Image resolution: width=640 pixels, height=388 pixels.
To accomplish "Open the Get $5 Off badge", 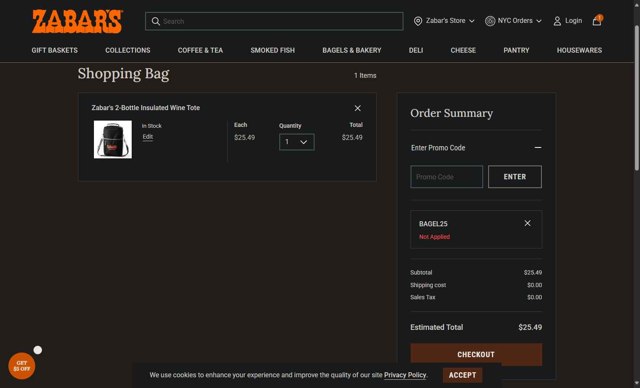I will [22, 366].
